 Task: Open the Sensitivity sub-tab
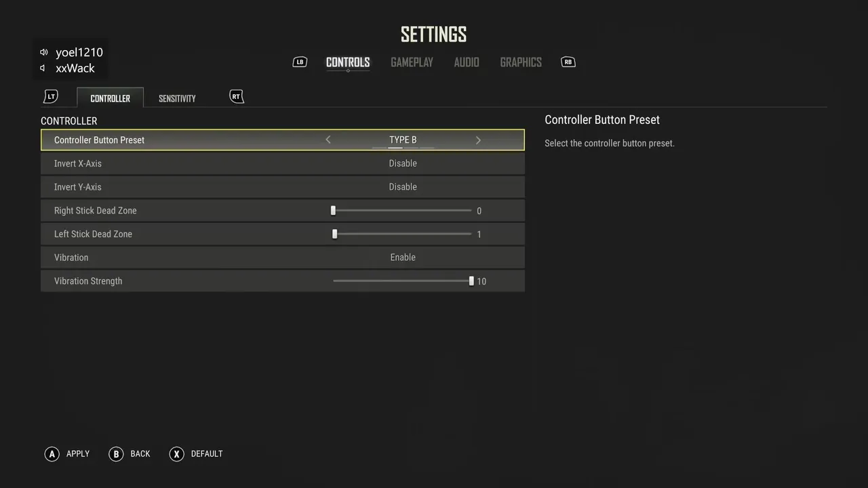click(177, 98)
